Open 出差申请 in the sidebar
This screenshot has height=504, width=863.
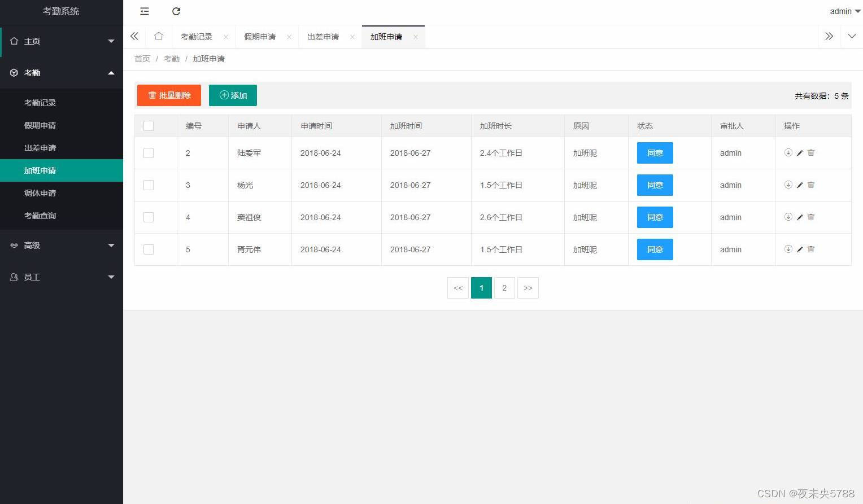point(62,148)
